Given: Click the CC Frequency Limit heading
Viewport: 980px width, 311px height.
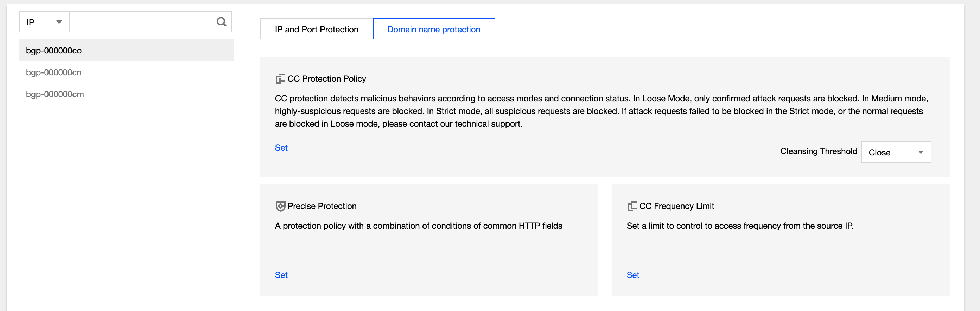Looking at the screenshot, I should click(676, 206).
